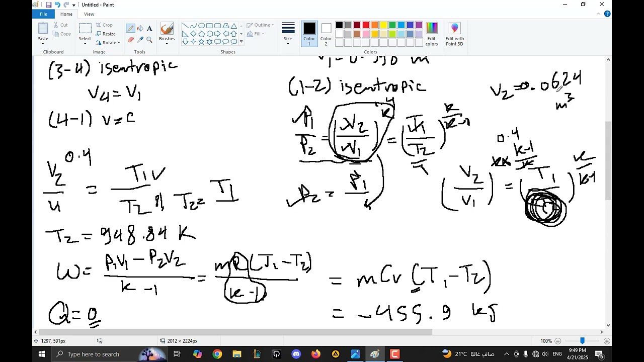Expand the Select dropdown arrow
This screenshot has width=644, height=362.
pyautogui.click(x=85, y=44)
